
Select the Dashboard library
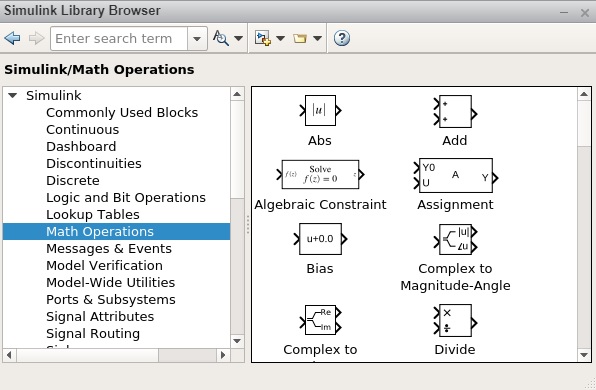pyautogui.click(x=81, y=146)
